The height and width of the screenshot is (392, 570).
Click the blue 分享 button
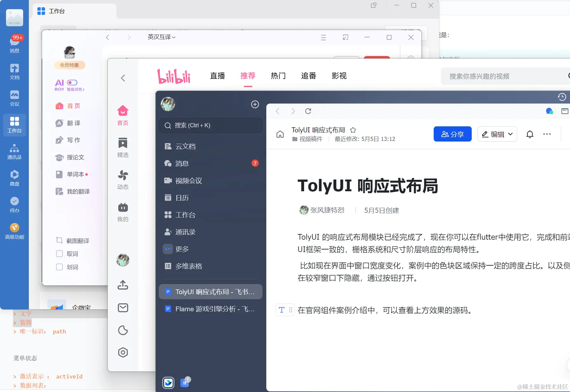click(x=452, y=134)
